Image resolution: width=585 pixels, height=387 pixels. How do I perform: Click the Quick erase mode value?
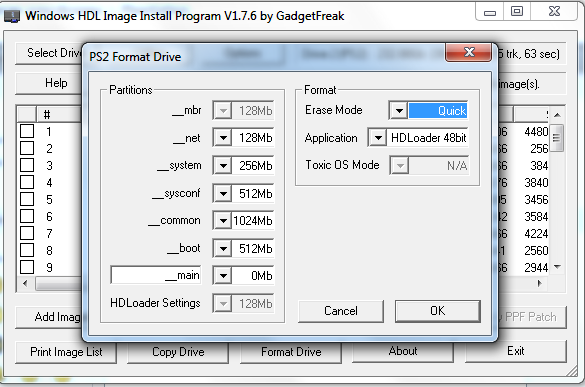click(x=438, y=110)
